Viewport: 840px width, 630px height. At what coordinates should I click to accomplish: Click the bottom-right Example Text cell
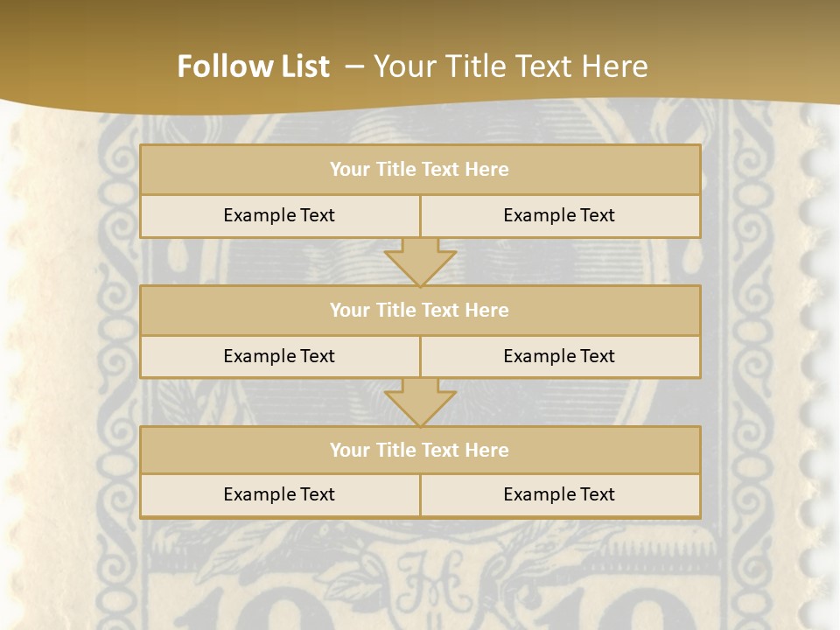pos(560,494)
